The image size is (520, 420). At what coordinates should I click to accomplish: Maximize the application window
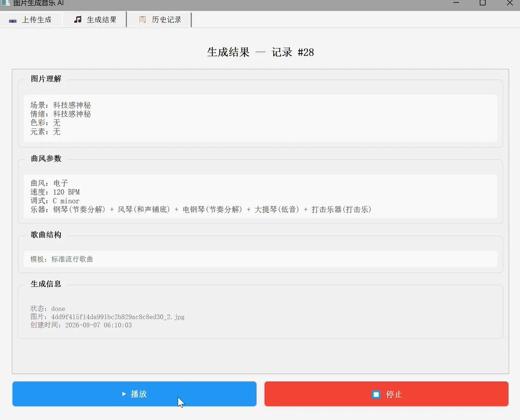[x=483, y=3]
